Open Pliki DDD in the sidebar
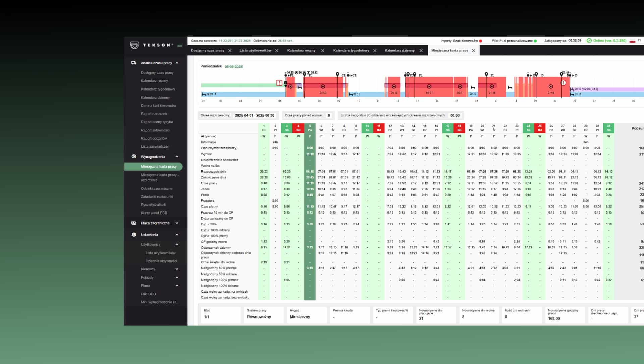Image resolution: width=644 pixels, height=364 pixels. tap(148, 294)
